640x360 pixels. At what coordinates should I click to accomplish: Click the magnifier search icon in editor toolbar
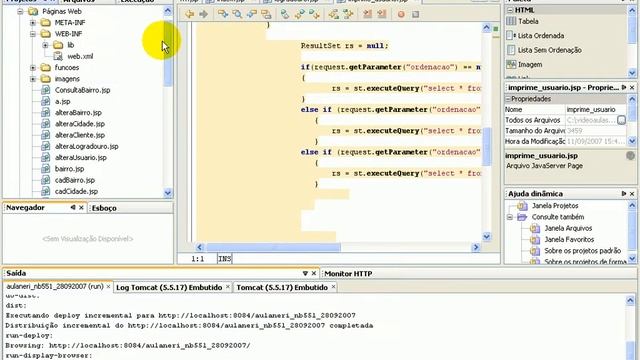coord(237,14)
